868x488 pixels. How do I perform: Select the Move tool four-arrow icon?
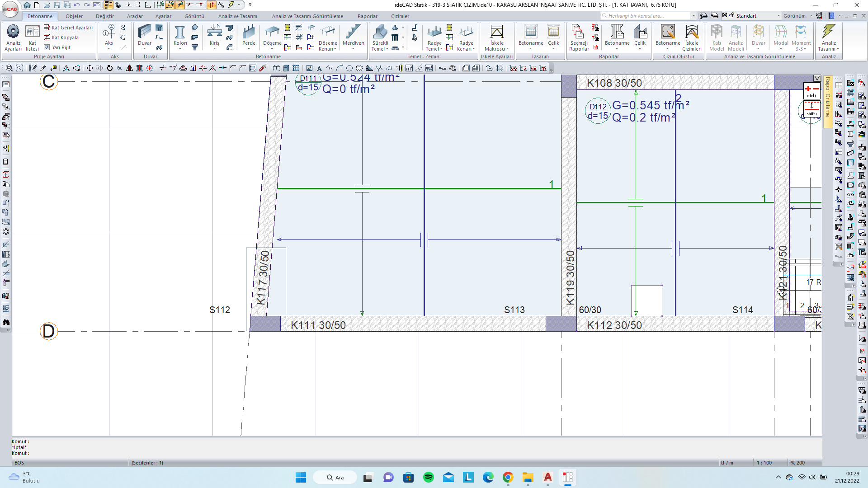90,68
